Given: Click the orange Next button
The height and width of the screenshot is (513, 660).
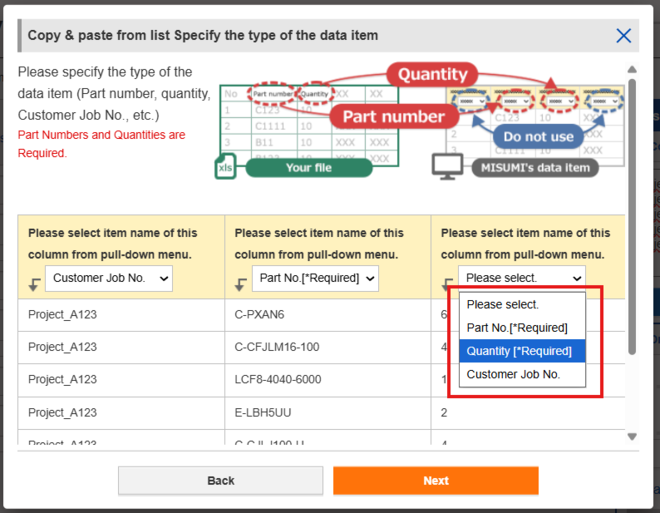Looking at the screenshot, I should pos(436,480).
